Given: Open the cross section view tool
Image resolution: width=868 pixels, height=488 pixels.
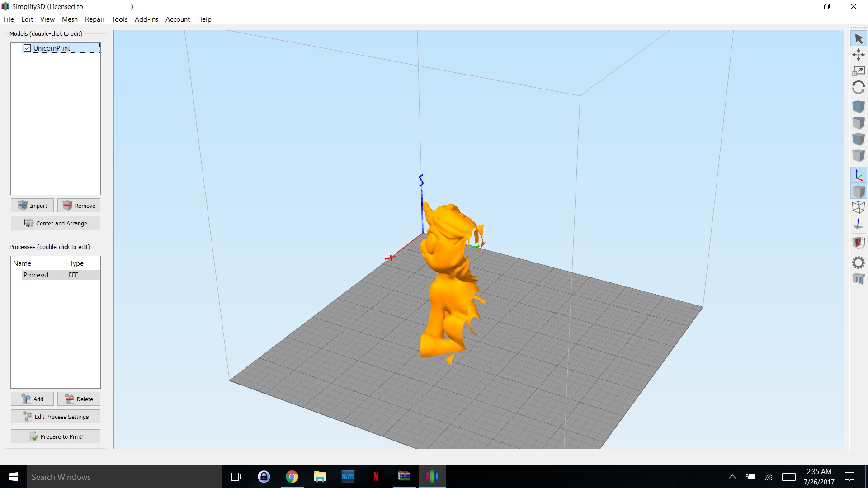Looking at the screenshot, I should tap(859, 243).
